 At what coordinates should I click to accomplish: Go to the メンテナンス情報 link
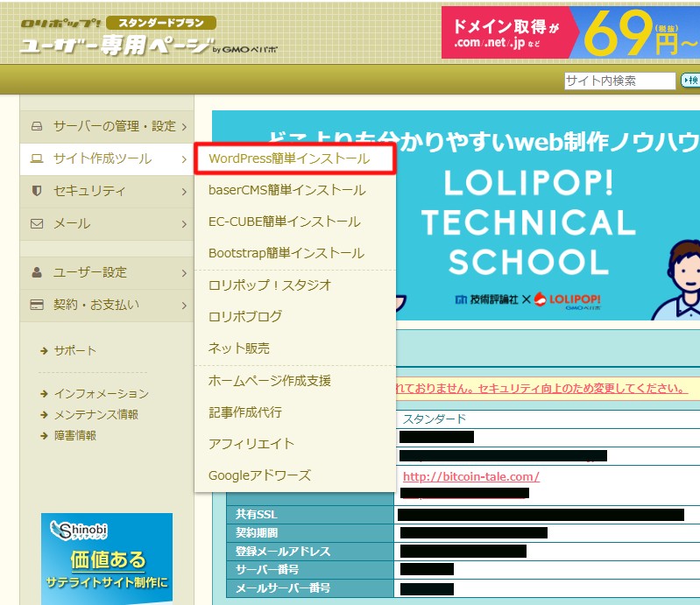click(x=96, y=414)
